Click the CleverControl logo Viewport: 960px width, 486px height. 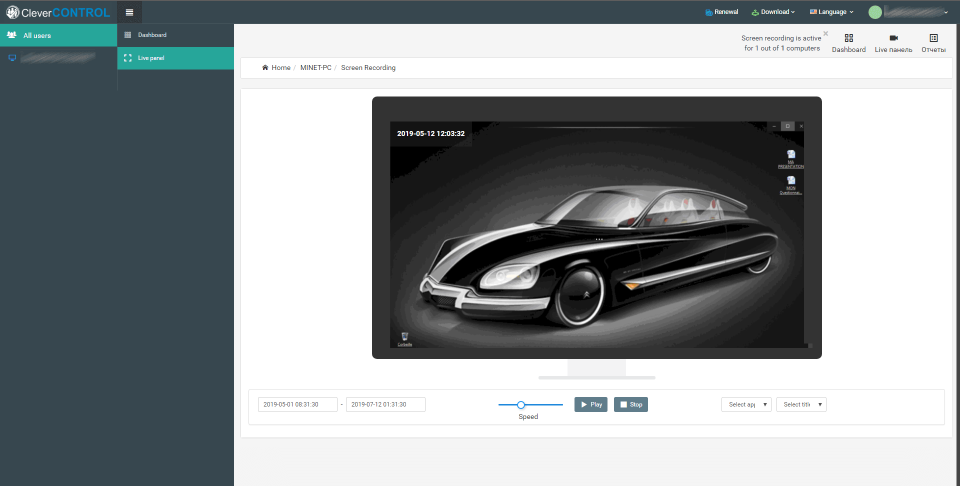[56, 12]
